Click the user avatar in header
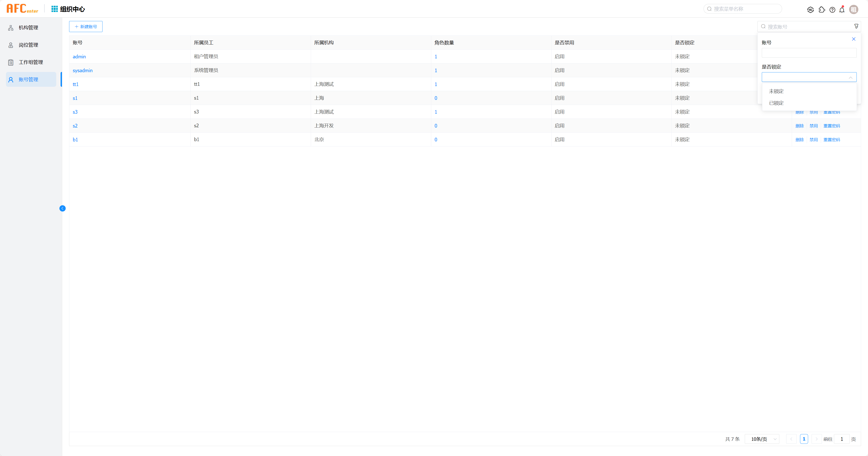868x456 pixels. 853,10
